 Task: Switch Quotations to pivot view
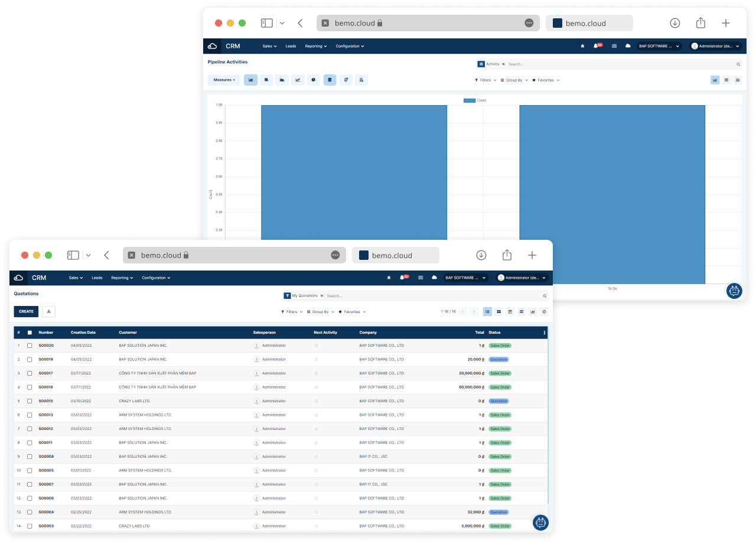point(522,311)
